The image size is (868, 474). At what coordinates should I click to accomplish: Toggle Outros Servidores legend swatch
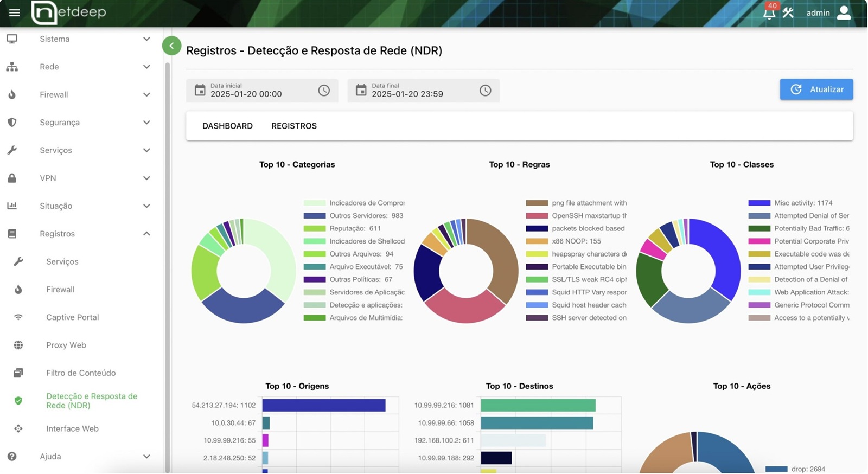click(315, 216)
